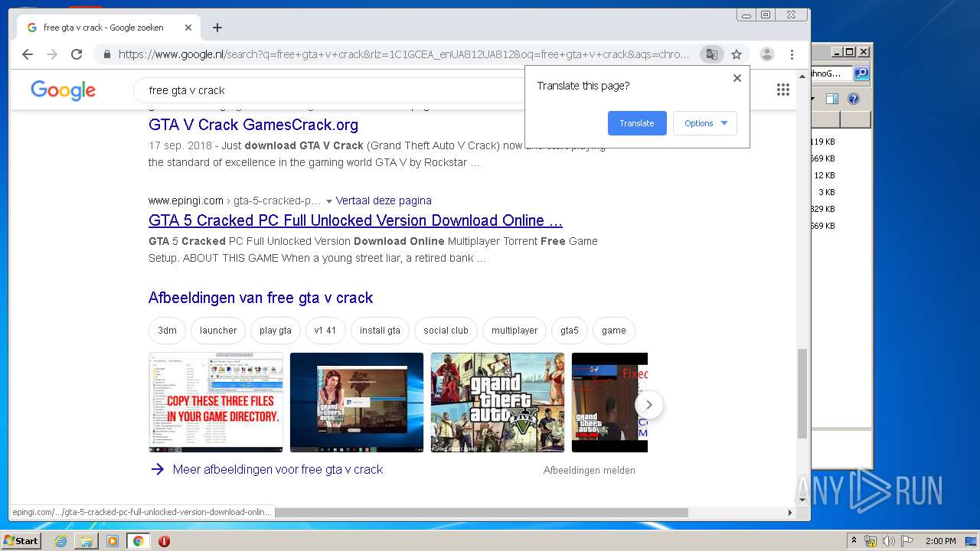Open 'Afbeeldingen van free gta v crack' heading

(x=260, y=298)
